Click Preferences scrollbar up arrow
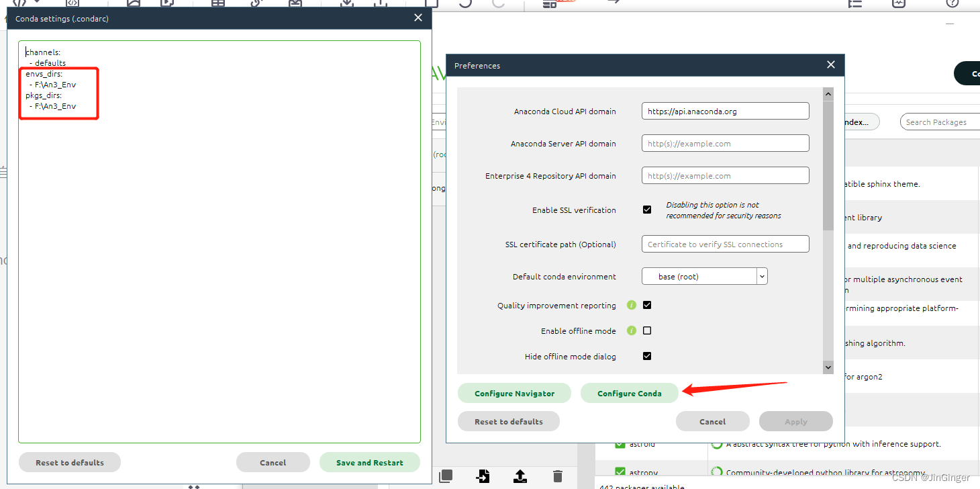This screenshot has height=489, width=980. click(x=828, y=95)
